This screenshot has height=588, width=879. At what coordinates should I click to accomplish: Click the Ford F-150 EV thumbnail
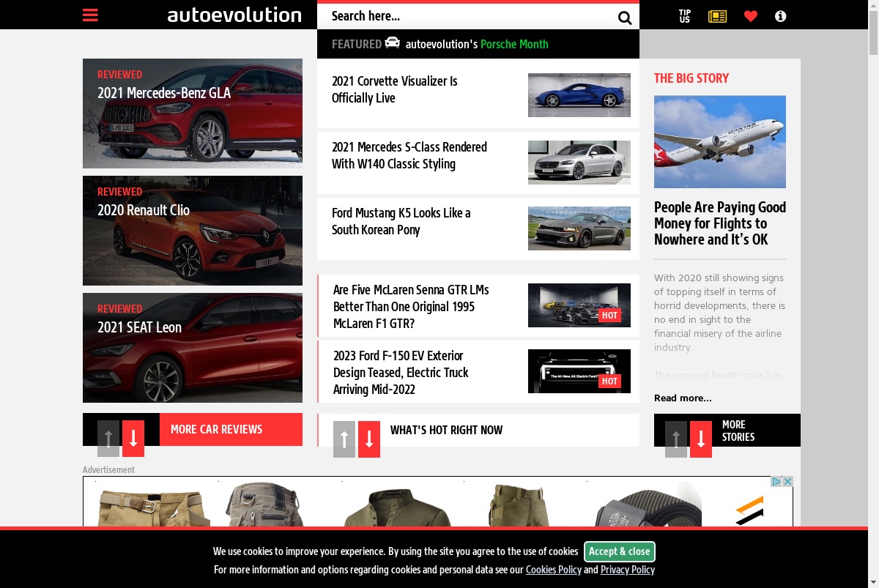pos(579,371)
